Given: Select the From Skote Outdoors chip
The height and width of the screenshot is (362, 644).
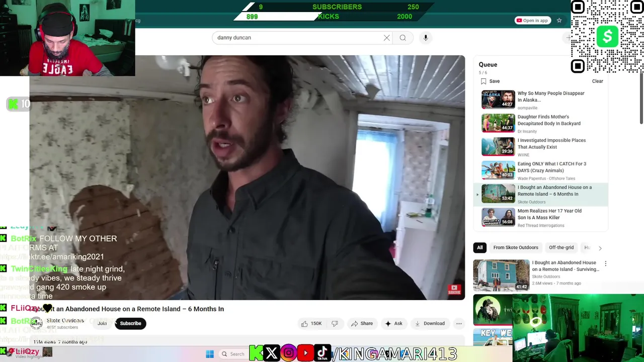Looking at the screenshot, I should point(516,247).
